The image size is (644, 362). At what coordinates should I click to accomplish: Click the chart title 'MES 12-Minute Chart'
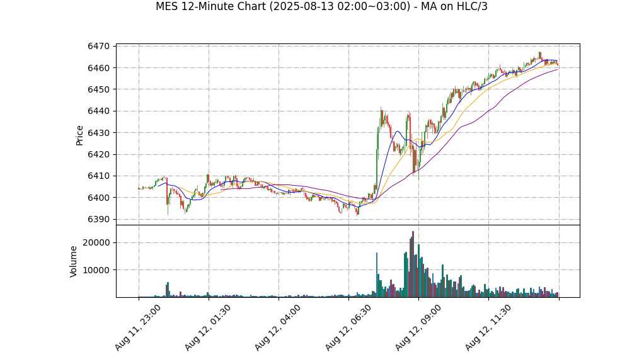pos(321,6)
